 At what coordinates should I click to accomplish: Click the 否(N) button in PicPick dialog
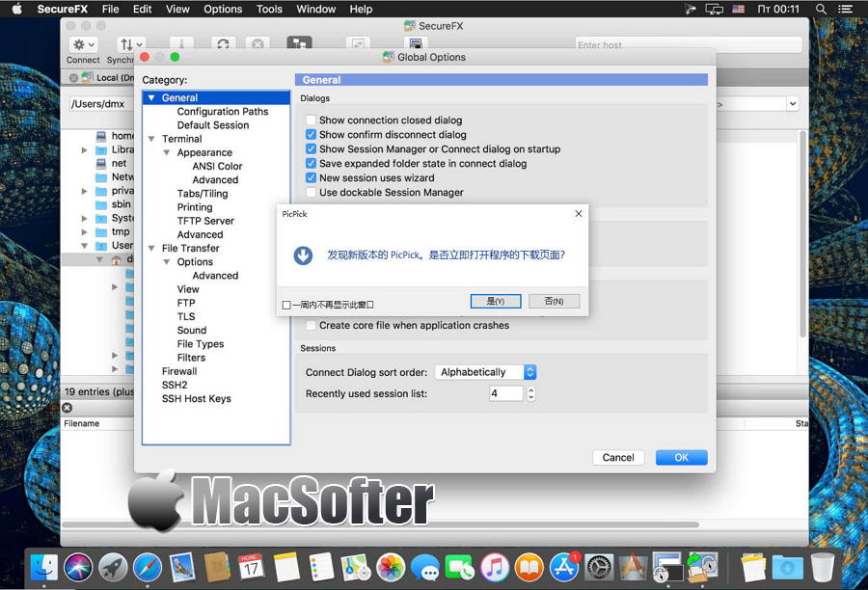click(x=555, y=301)
